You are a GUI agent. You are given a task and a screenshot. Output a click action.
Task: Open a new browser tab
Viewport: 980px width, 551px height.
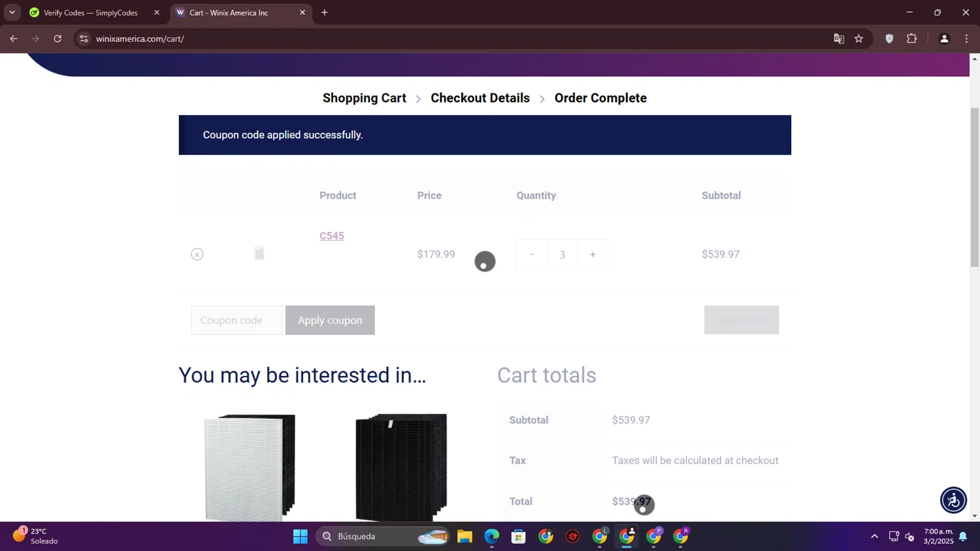coord(325,12)
